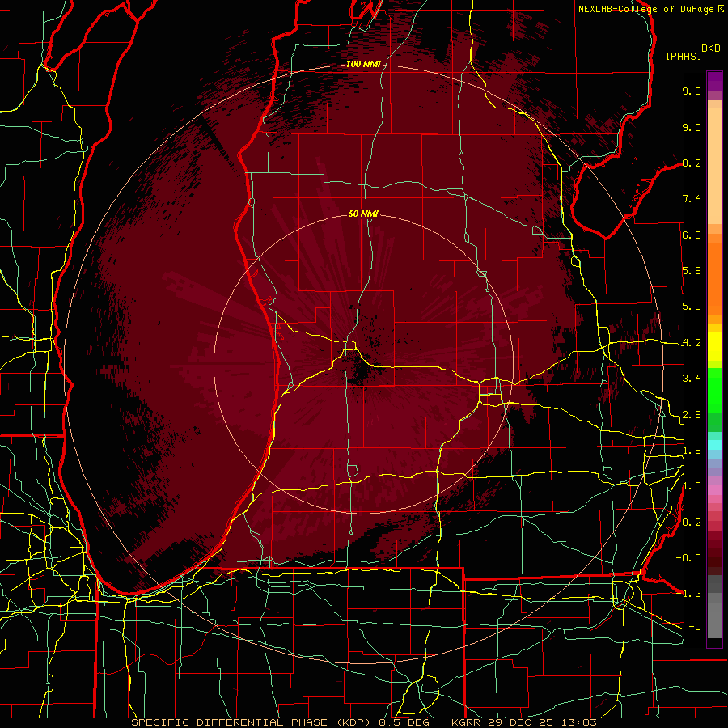
Task: Click the 9.0 legend value
Action: pos(692,127)
